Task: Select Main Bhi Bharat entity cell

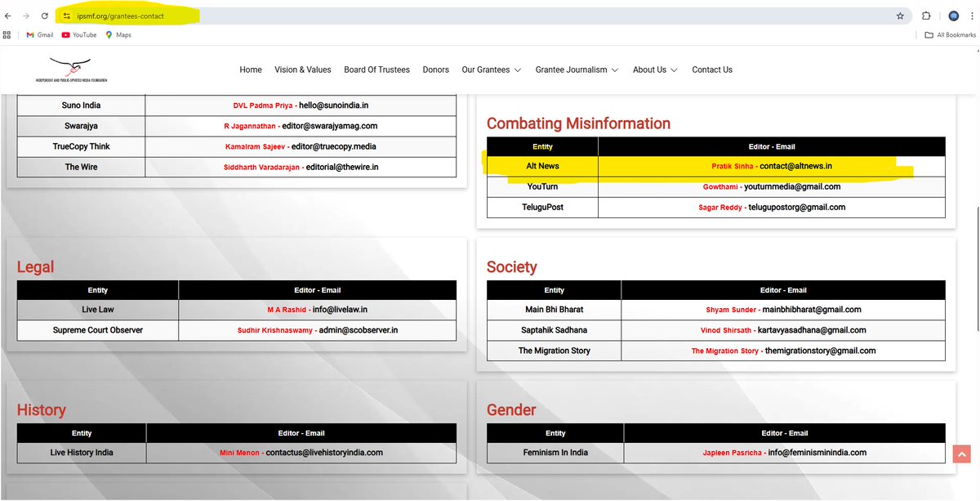Action: 554,310
